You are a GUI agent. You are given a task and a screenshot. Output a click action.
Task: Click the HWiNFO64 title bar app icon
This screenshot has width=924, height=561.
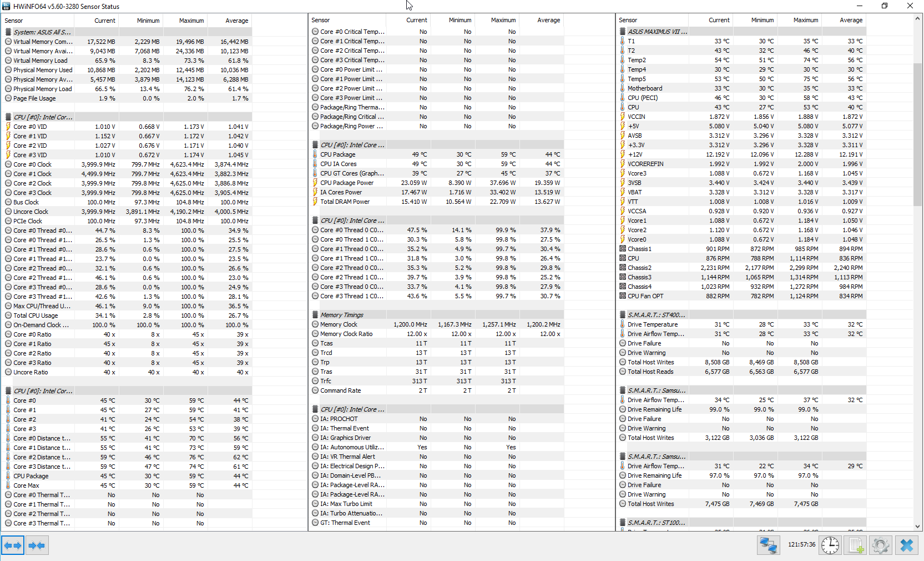6,6
